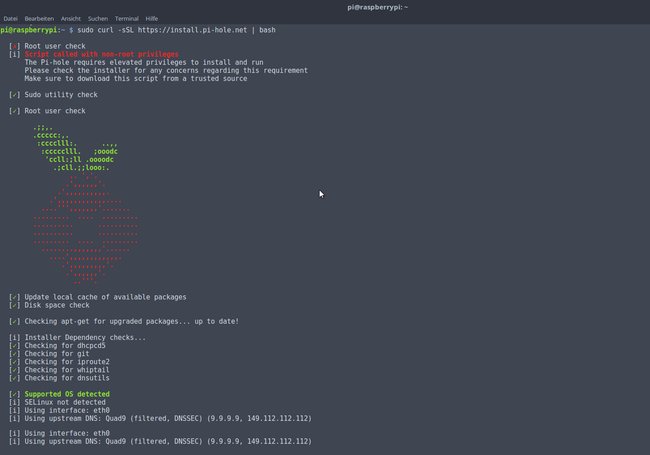The image size is (650, 455).
Task: Click 'Checking for dnsutils' line
Action: click(x=67, y=378)
